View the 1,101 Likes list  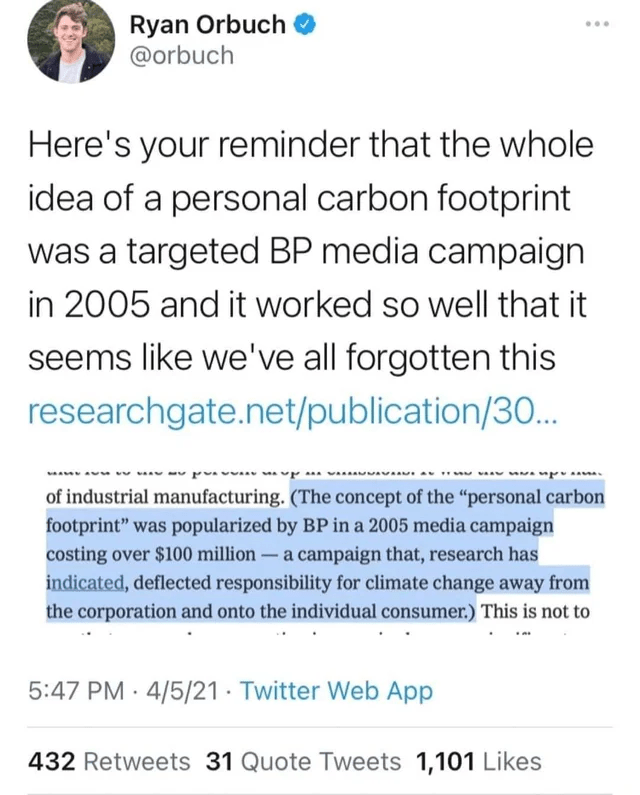point(478,761)
